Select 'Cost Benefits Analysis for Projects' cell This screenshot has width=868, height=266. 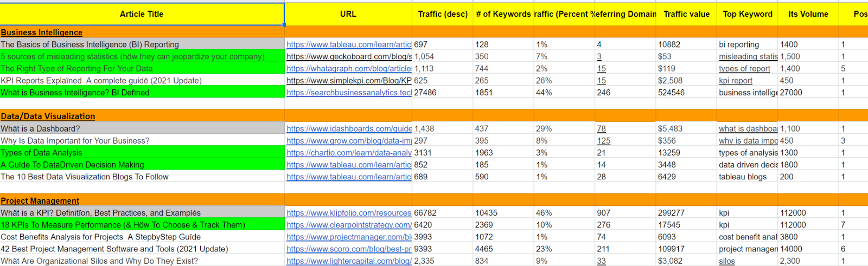point(142,237)
